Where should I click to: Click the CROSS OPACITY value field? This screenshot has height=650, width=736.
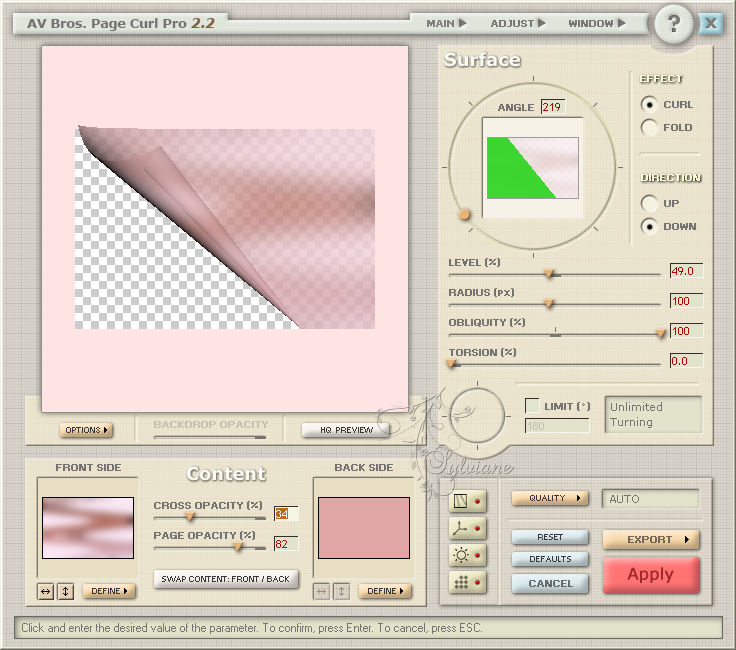point(286,514)
